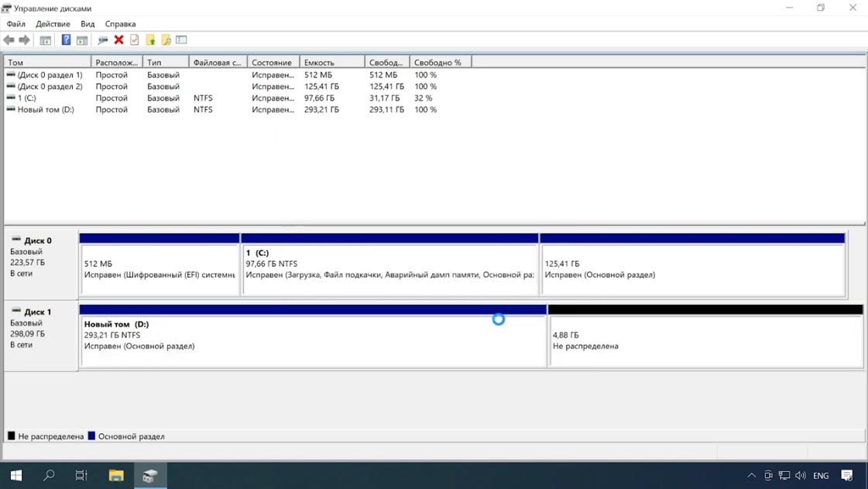Image resolution: width=868 pixels, height=489 pixels.
Task: Open the Действие menu
Action: click(x=53, y=24)
